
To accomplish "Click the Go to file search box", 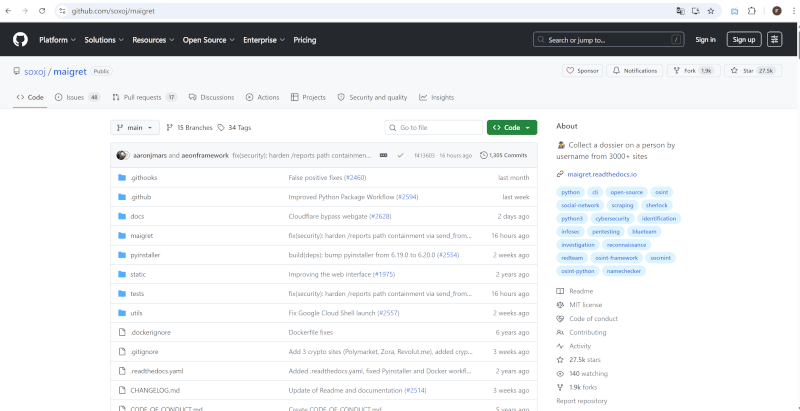I will point(434,127).
